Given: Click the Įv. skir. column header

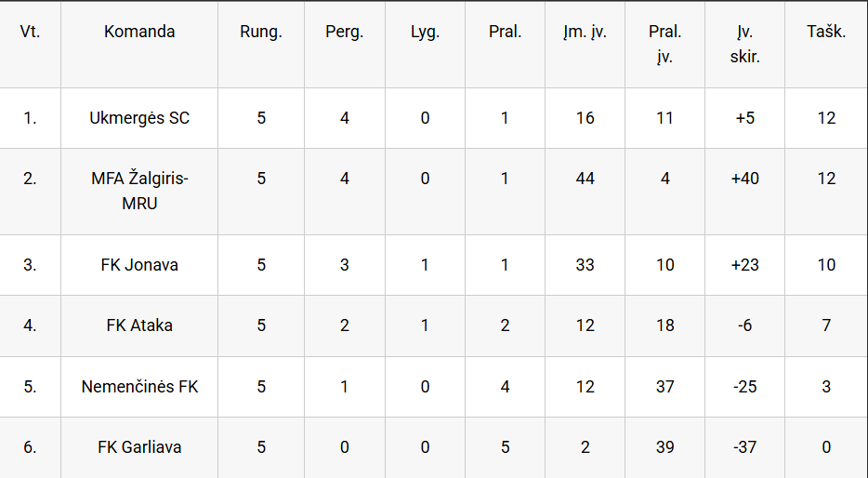Looking at the screenshot, I should coord(745,45).
